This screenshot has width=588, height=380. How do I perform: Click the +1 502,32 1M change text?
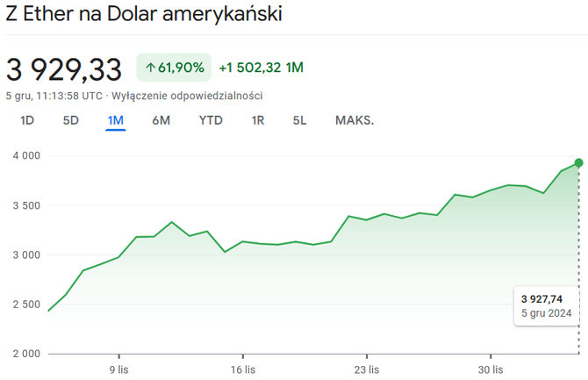coord(261,68)
